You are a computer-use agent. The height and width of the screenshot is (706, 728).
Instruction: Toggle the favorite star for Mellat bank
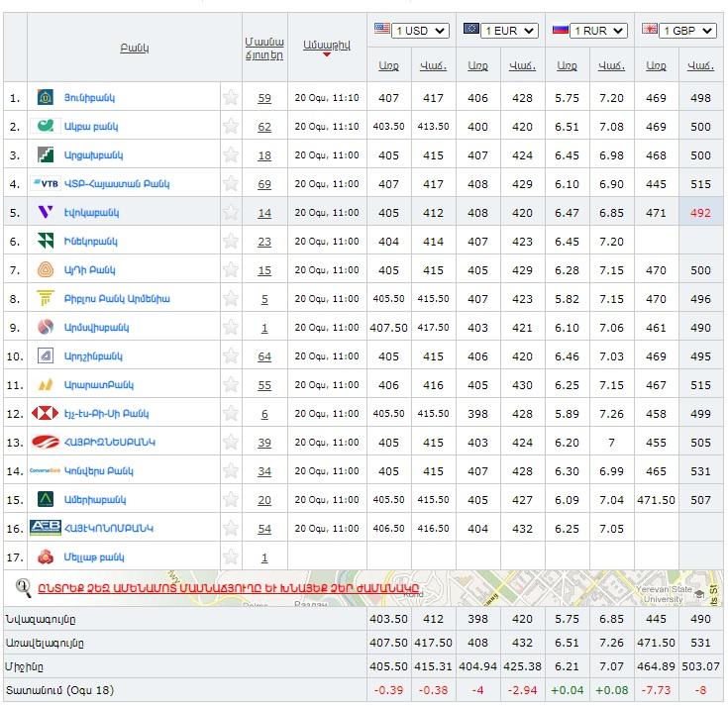coord(231,557)
